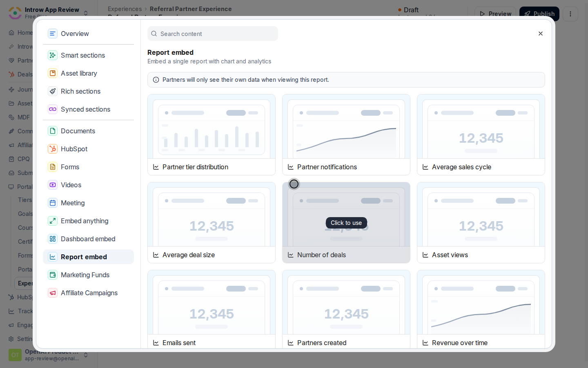Viewport: 588px width, 368px height.
Task: Click the Affiliate Campaigns megaphone icon
Action: click(53, 293)
